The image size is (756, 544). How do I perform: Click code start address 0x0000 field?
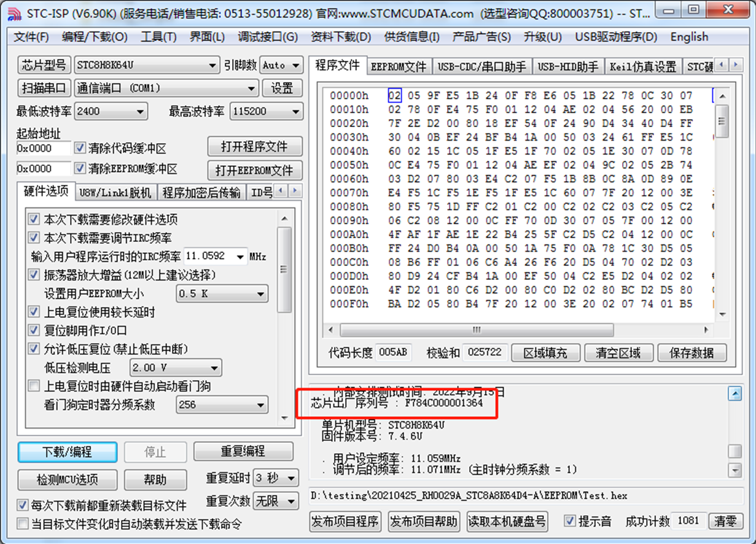(x=43, y=148)
